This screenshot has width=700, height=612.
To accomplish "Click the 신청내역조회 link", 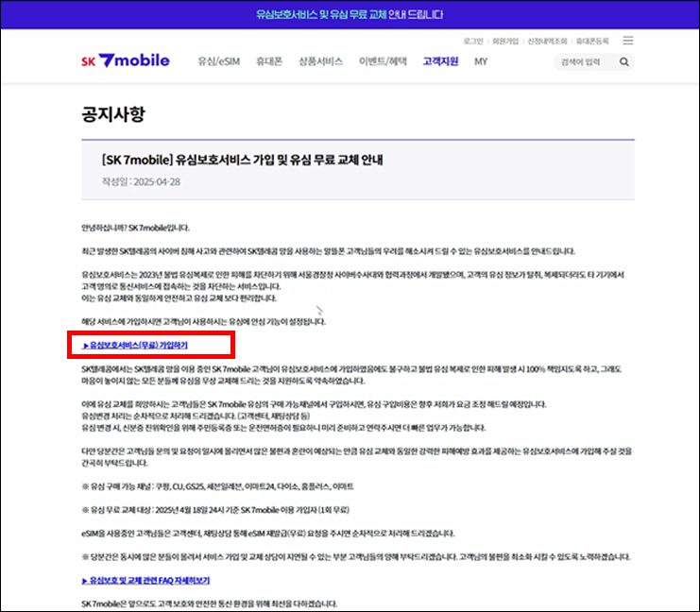I will [547, 41].
